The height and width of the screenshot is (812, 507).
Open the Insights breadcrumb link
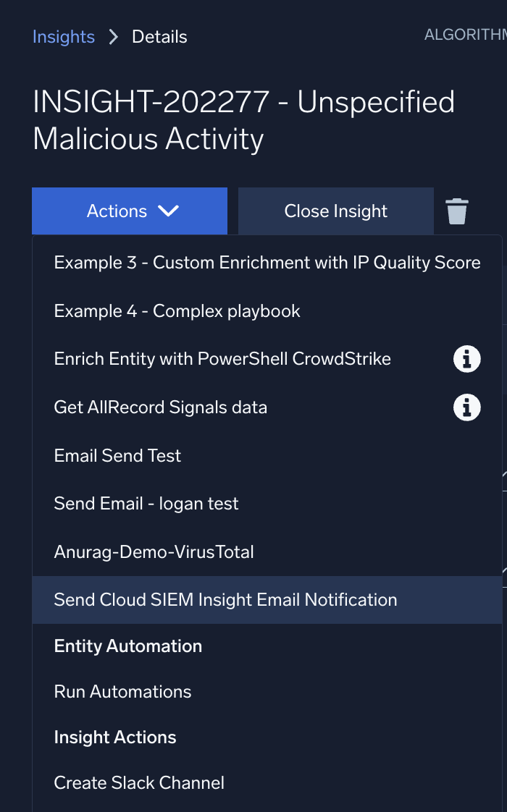64,36
